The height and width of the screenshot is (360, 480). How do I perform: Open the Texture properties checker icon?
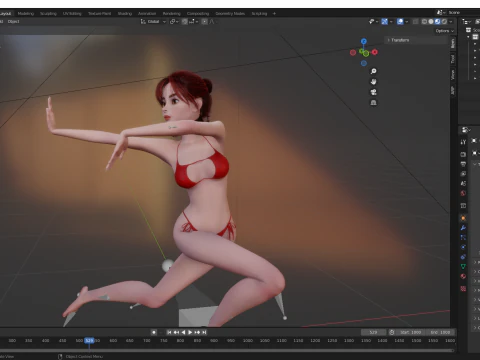pyautogui.click(x=463, y=289)
